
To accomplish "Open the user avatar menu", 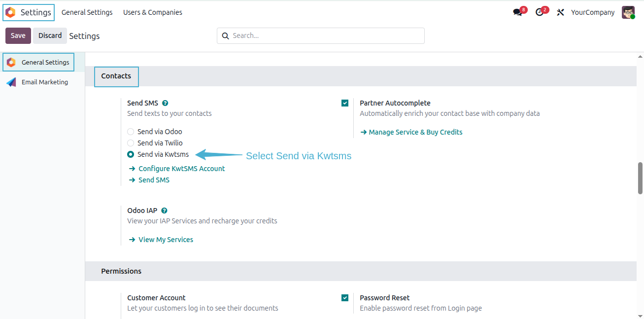I will pos(628,12).
